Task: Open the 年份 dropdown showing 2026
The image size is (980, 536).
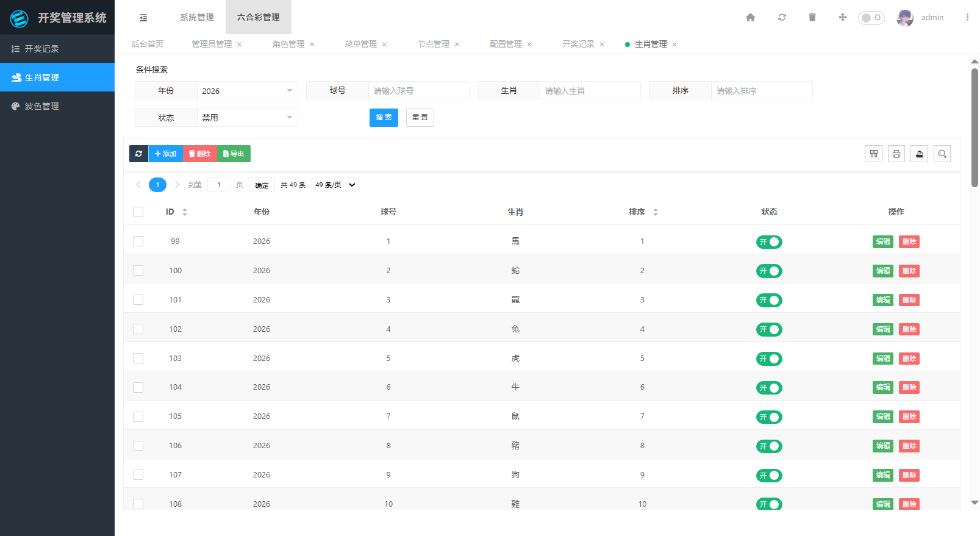Action: point(248,91)
